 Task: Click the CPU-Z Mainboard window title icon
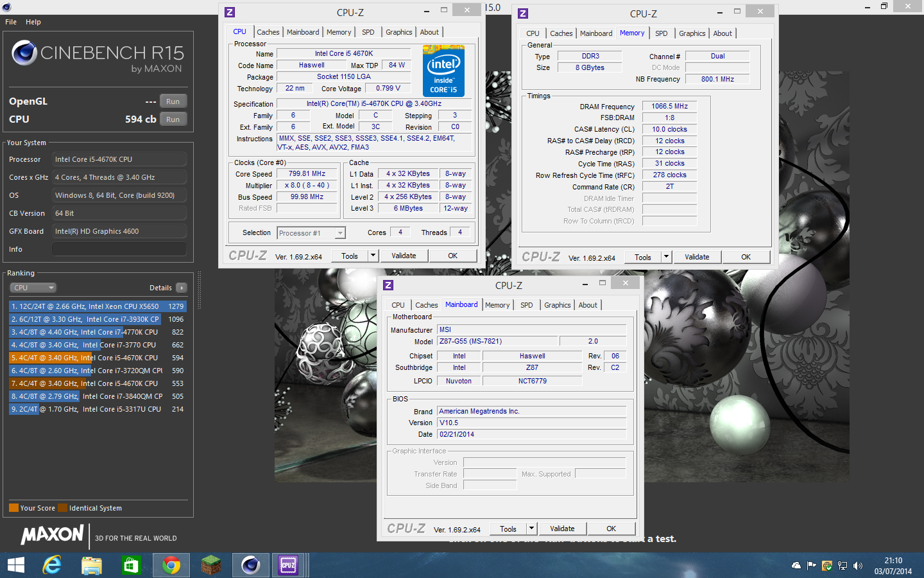(x=388, y=285)
